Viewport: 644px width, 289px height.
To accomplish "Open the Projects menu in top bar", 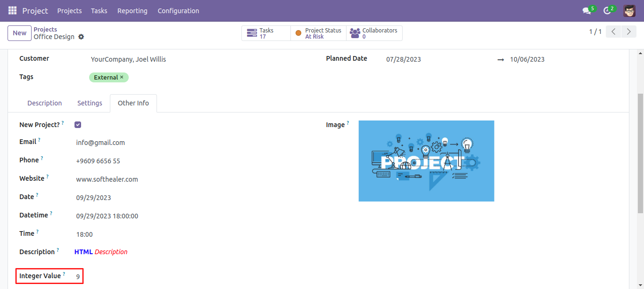I will click(x=69, y=10).
